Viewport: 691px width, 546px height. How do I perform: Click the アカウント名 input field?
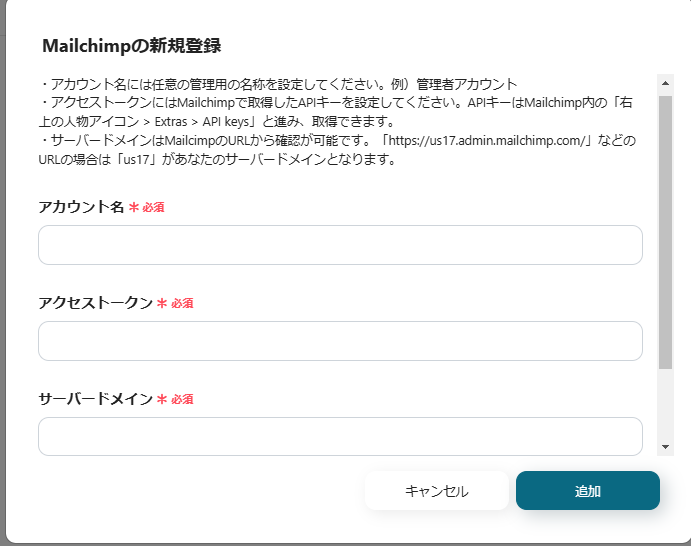(x=340, y=245)
